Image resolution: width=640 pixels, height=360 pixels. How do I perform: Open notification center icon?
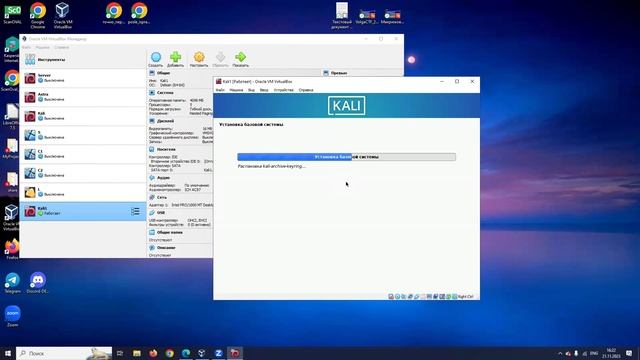(629, 353)
